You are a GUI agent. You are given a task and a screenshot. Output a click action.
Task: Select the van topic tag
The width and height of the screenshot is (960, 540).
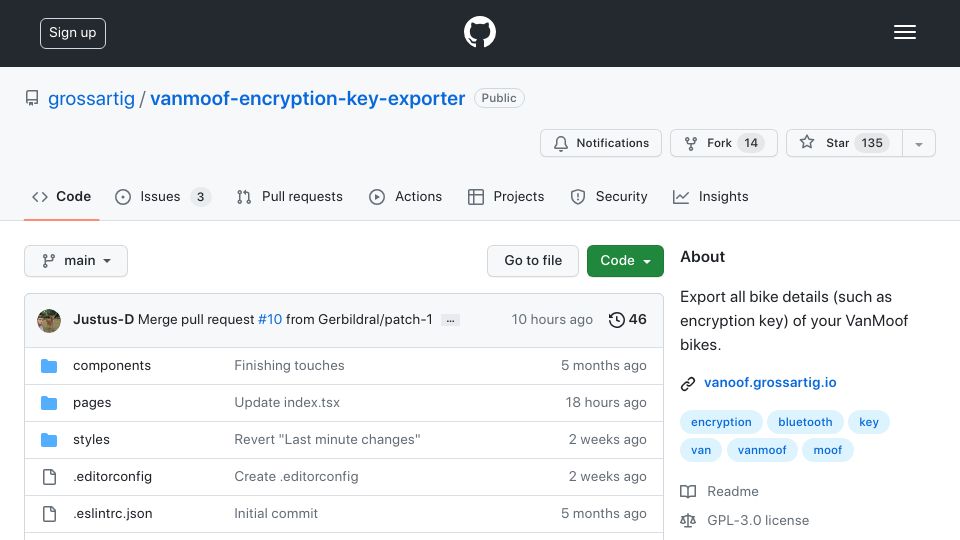tap(701, 450)
